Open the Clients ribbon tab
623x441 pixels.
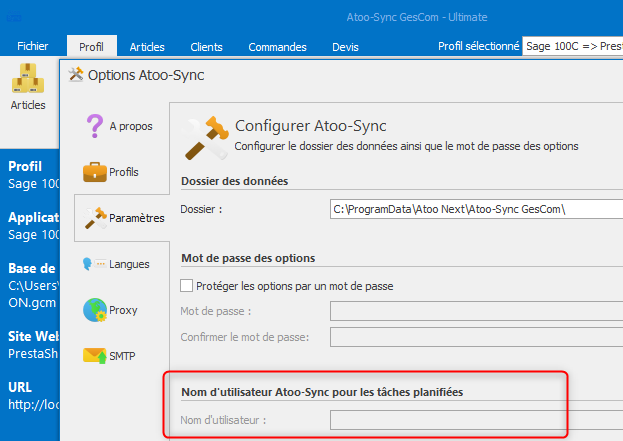coord(206,46)
